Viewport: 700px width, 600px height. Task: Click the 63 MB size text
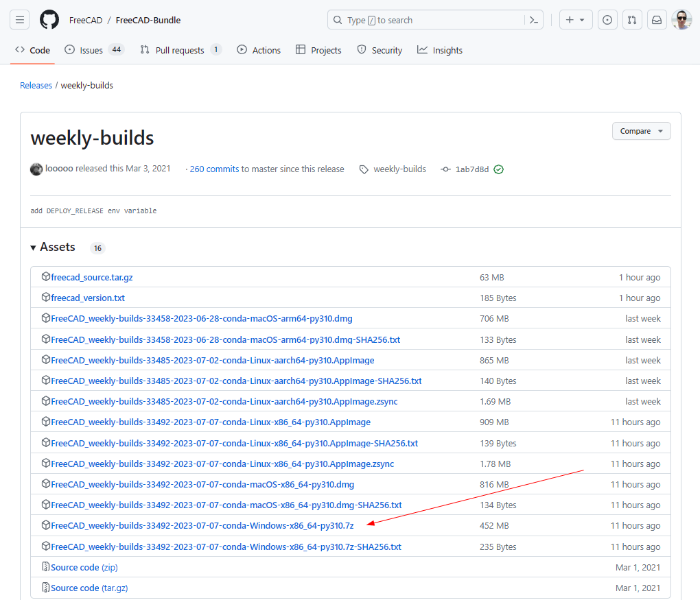coord(492,277)
